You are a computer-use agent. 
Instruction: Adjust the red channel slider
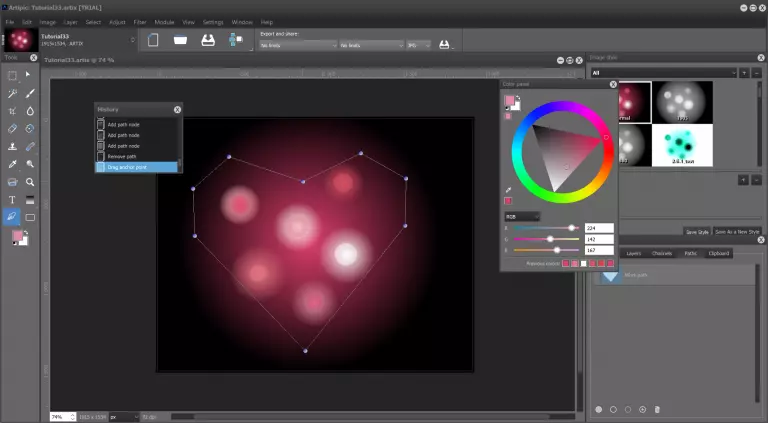pyautogui.click(x=572, y=228)
